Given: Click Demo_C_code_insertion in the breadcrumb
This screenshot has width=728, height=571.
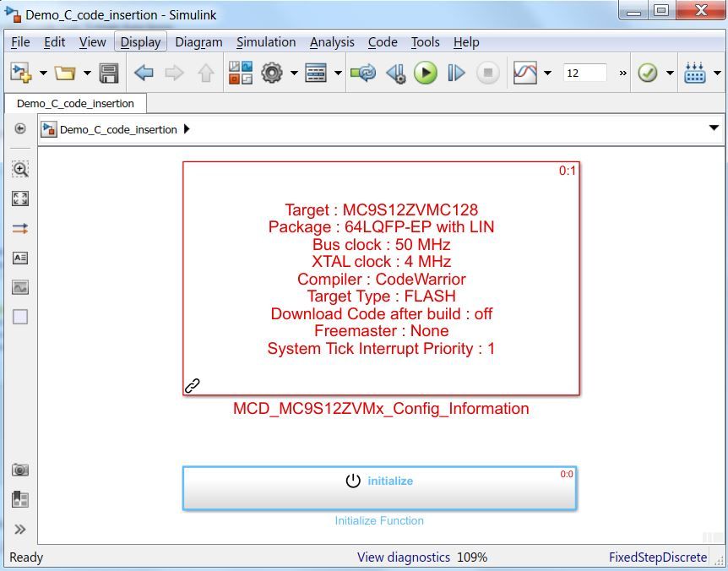Looking at the screenshot, I should 118,129.
